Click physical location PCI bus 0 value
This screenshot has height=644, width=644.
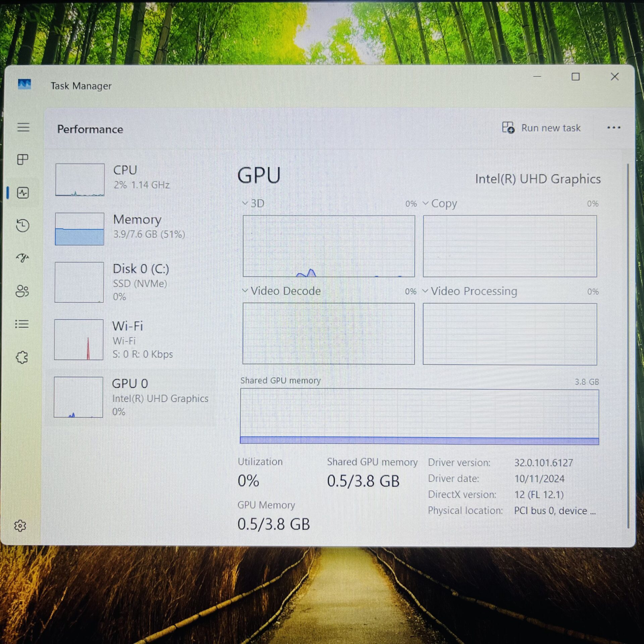point(555,511)
